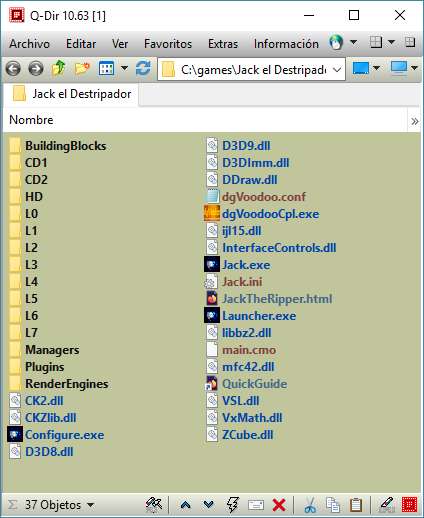
Task: Click the rightmost pane layout icon in menu bar
Action: pyautogui.click(x=410, y=42)
